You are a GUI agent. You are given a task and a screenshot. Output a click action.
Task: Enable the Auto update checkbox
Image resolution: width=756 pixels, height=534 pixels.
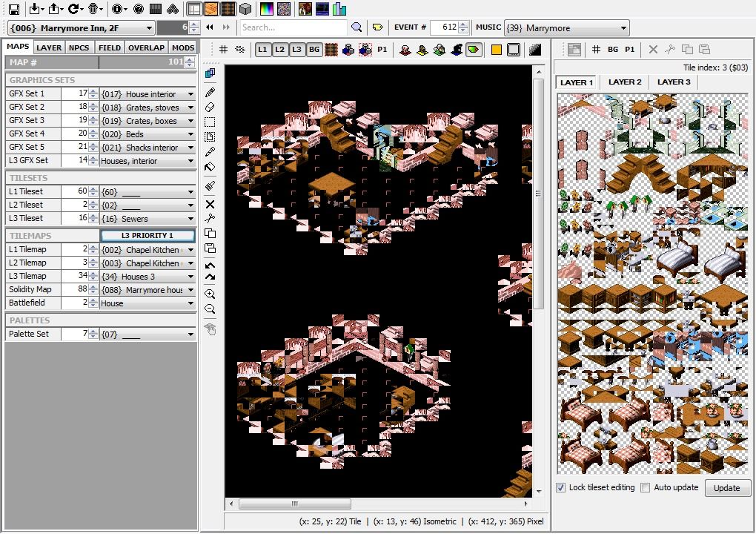pos(646,487)
